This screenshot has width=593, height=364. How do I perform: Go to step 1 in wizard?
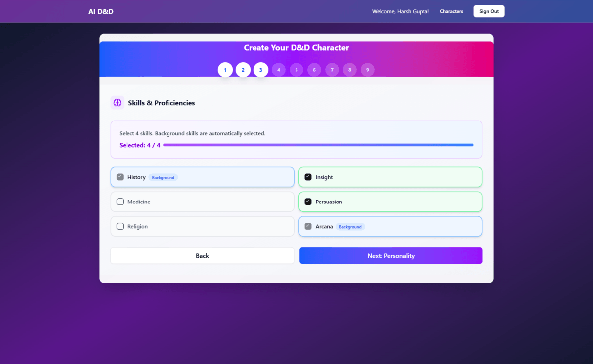(x=225, y=70)
